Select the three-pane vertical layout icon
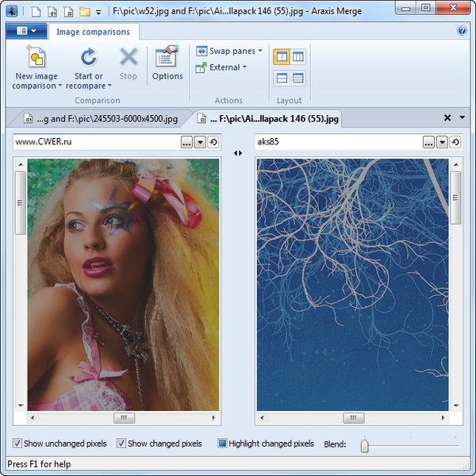The image size is (476, 476). click(297, 57)
